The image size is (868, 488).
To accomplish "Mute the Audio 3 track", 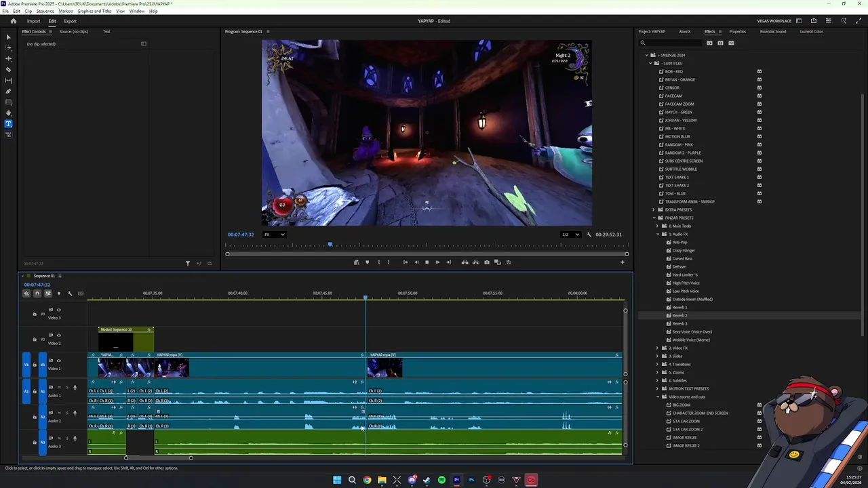I will 58,438.
